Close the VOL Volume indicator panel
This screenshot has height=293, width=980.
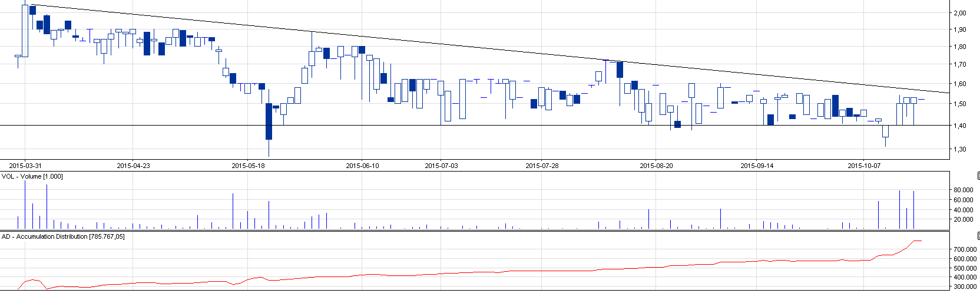pyautogui.click(x=977, y=176)
